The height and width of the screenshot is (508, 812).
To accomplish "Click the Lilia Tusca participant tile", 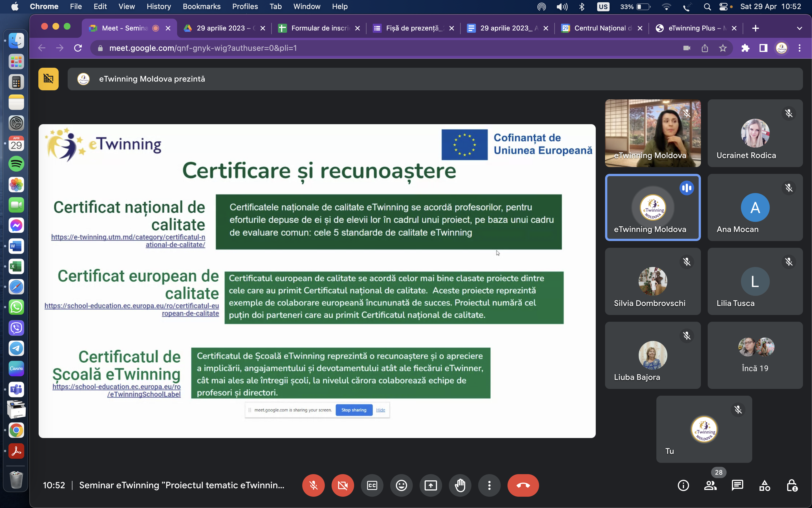I will pos(755,281).
